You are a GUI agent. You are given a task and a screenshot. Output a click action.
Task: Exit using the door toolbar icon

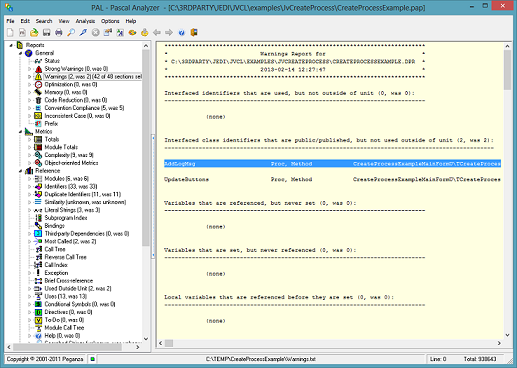pyautogui.click(x=194, y=32)
